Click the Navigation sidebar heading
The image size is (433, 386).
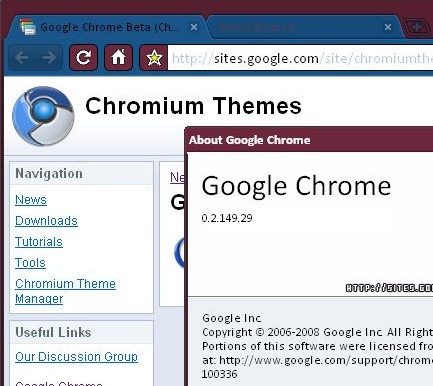[x=49, y=174]
